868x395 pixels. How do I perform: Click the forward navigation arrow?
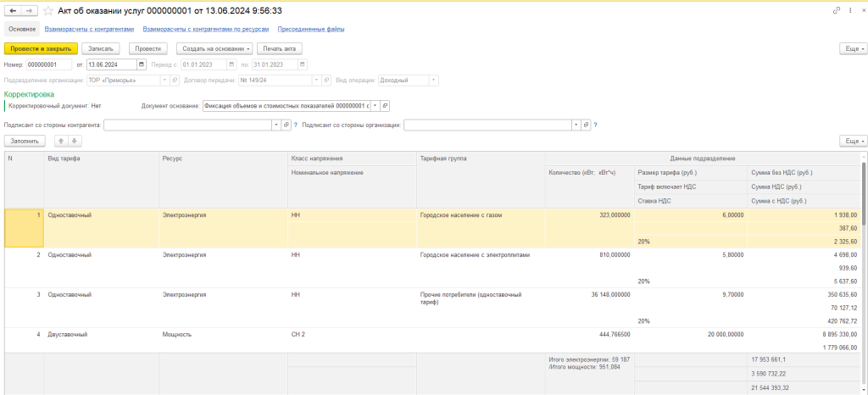29,10
